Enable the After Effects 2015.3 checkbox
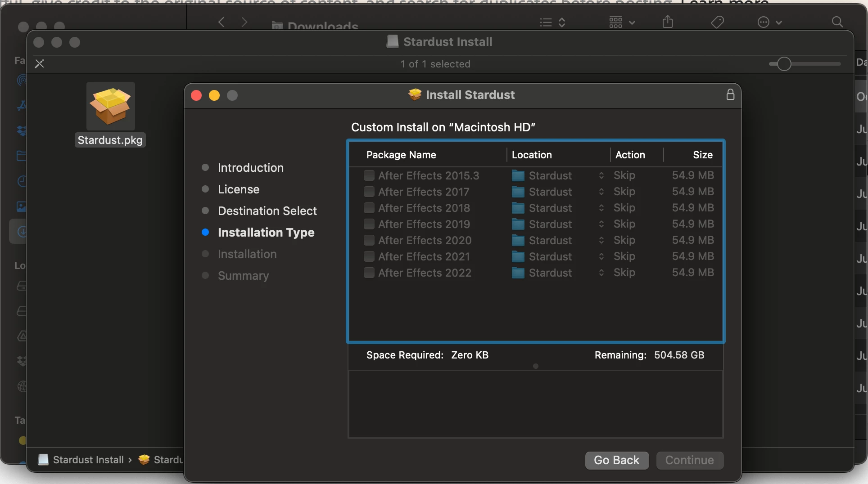This screenshot has width=868, height=484. point(369,175)
